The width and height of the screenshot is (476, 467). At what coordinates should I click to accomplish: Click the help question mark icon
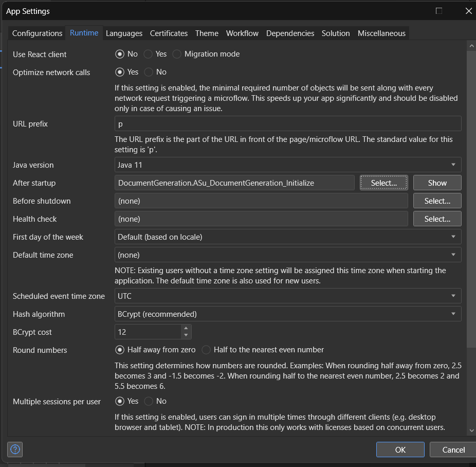tap(14, 449)
